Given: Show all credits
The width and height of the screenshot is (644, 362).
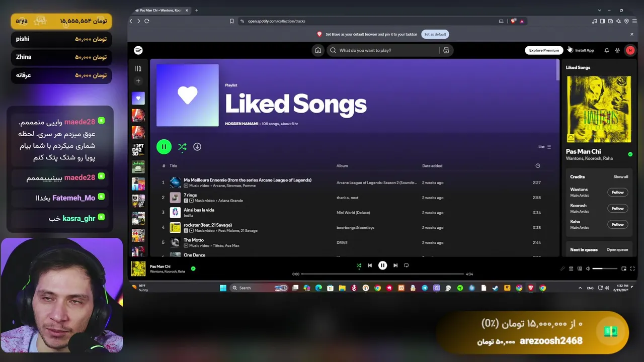Looking at the screenshot, I should coord(620,177).
